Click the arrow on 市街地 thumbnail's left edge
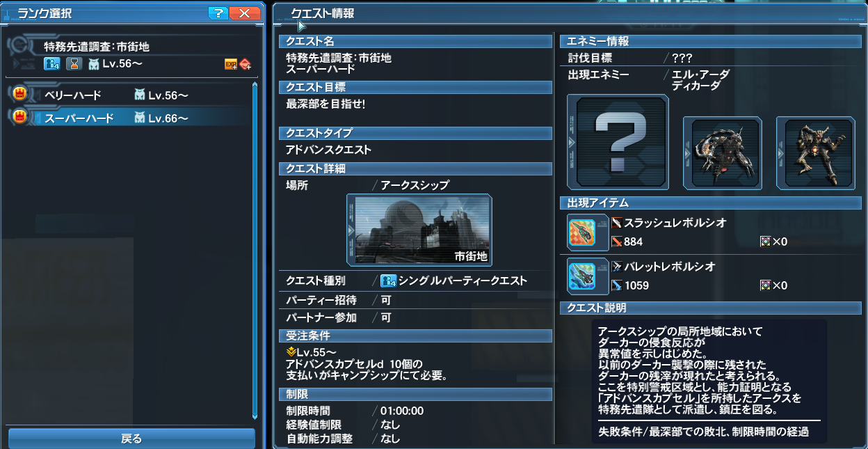 coord(351,230)
